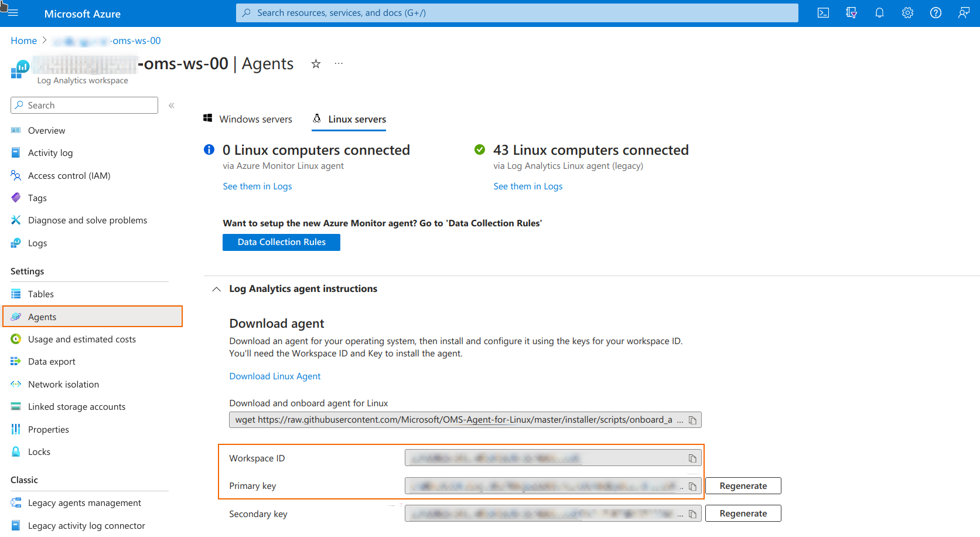Collapse Log Analytics agent instructions section

[x=217, y=289]
